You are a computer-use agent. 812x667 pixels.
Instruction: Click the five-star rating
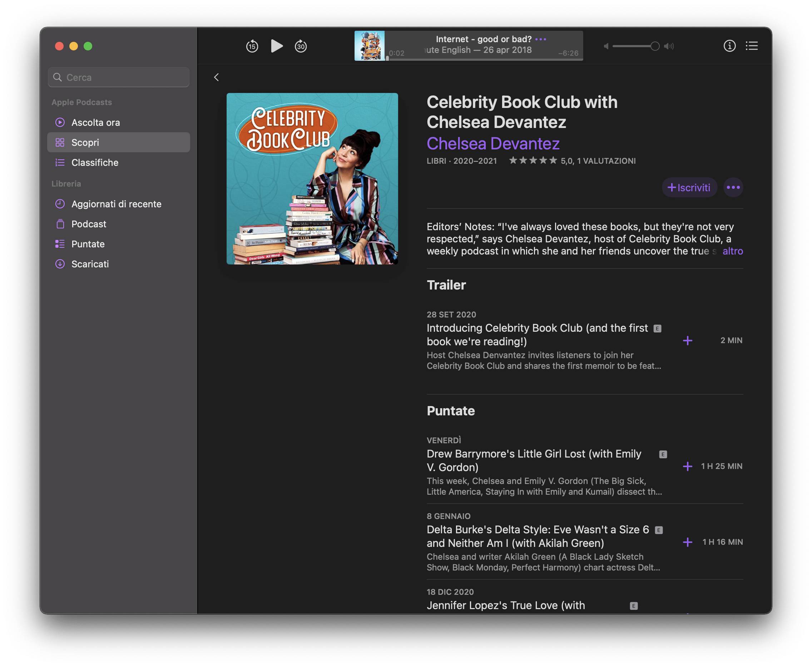click(x=533, y=160)
